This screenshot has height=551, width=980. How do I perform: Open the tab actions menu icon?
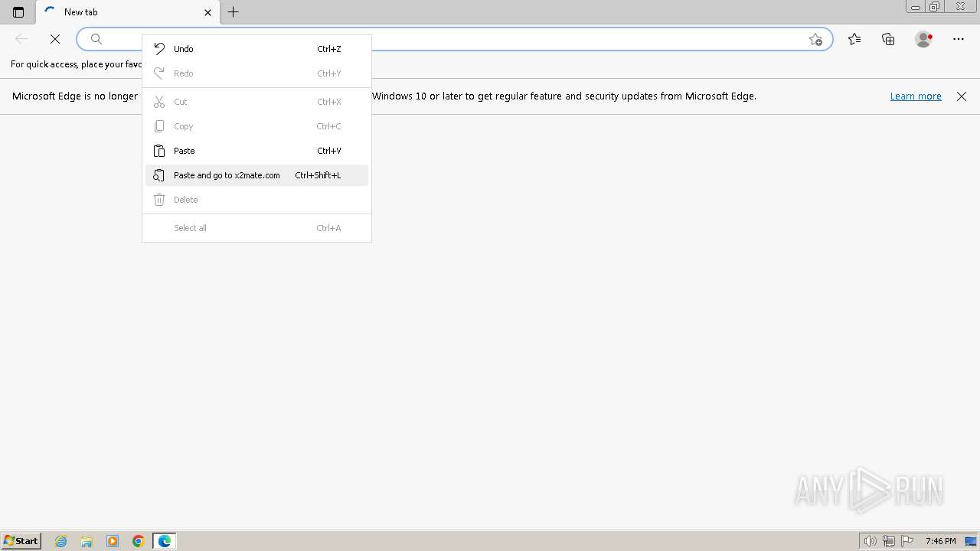click(18, 11)
